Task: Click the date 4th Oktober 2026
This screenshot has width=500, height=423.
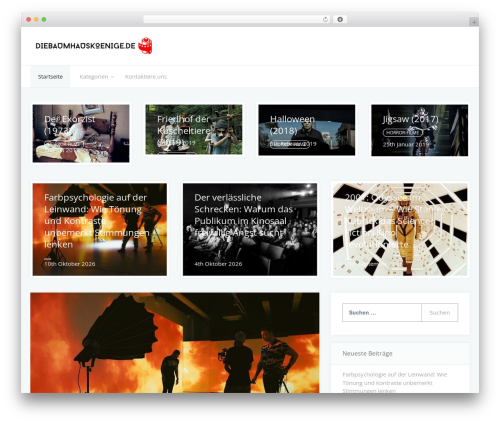Action: pyautogui.click(x=218, y=264)
